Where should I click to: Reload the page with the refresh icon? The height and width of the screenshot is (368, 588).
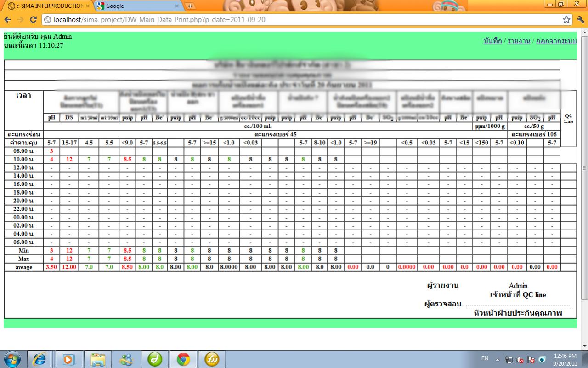(33, 20)
